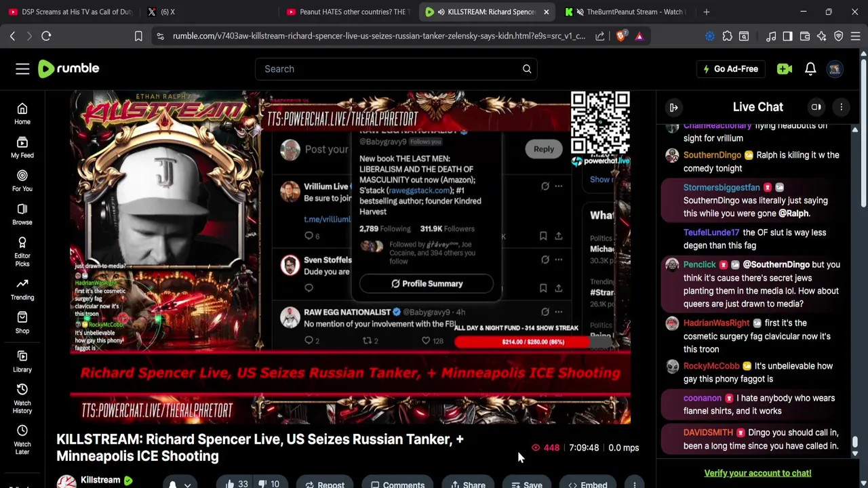The image size is (868, 488).
Task: Open the Killstream channel avatar
Action: [x=66, y=482]
